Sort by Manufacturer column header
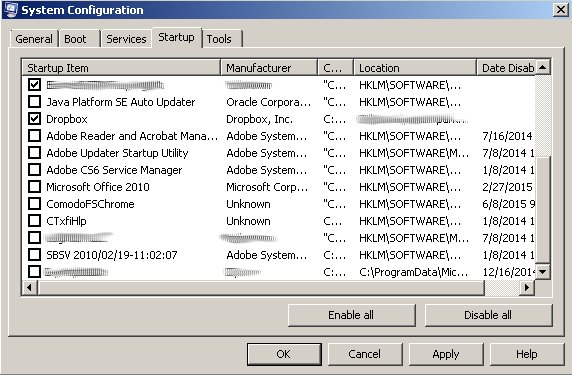The width and height of the screenshot is (572, 375). coord(269,68)
